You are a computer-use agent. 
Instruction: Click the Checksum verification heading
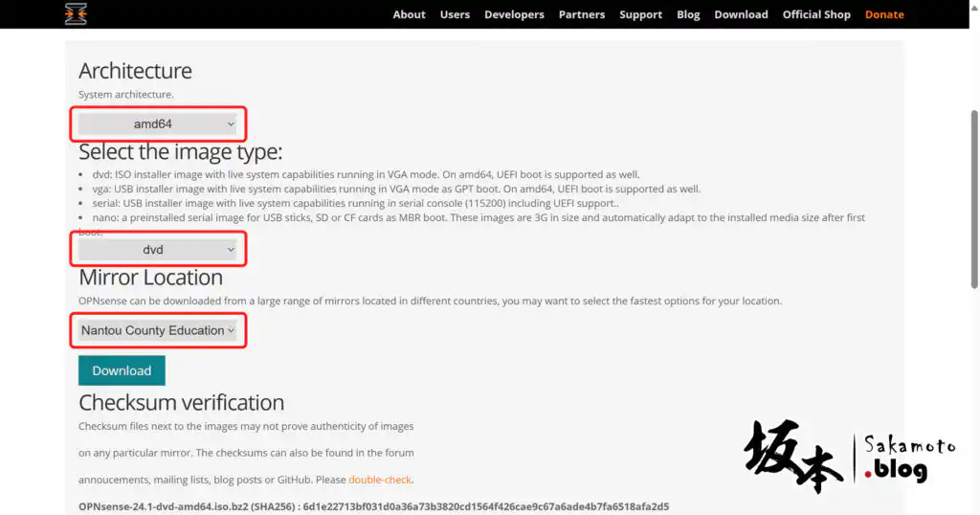click(181, 402)
